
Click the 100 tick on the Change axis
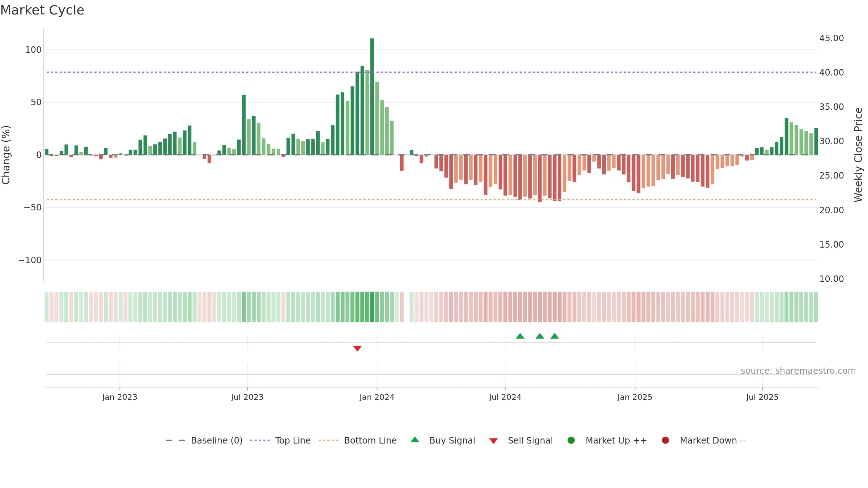point(33,50)
